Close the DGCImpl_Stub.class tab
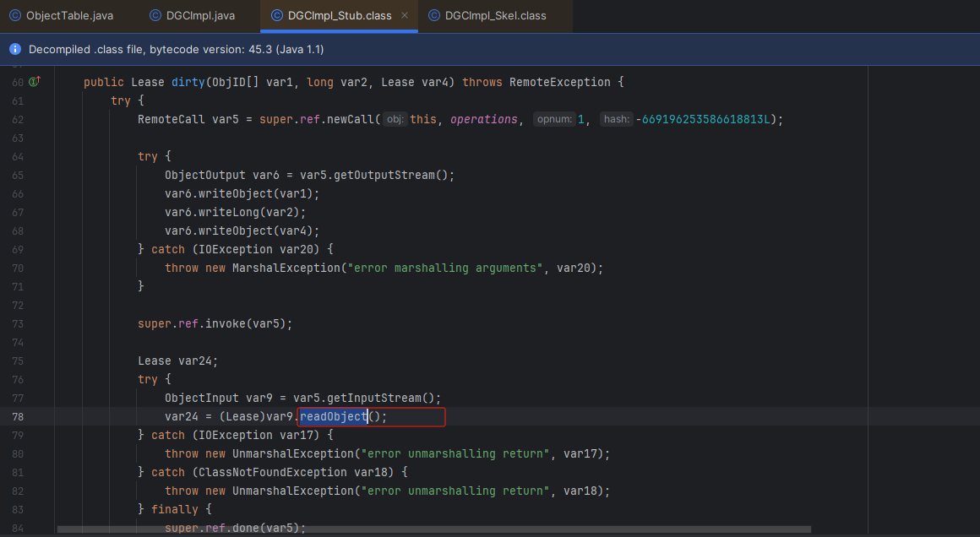Screen dimensions: 980x537 (405, 16)
